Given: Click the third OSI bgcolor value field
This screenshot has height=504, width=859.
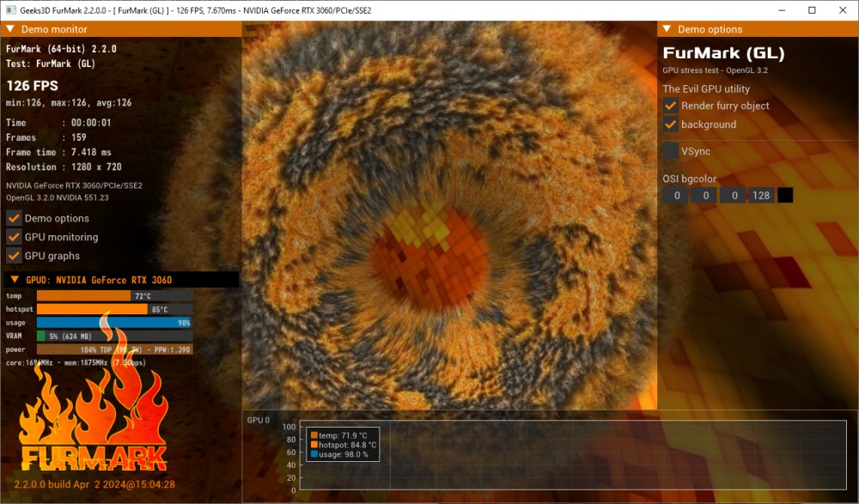Looking at the screenshot, I should coord(734,196).
